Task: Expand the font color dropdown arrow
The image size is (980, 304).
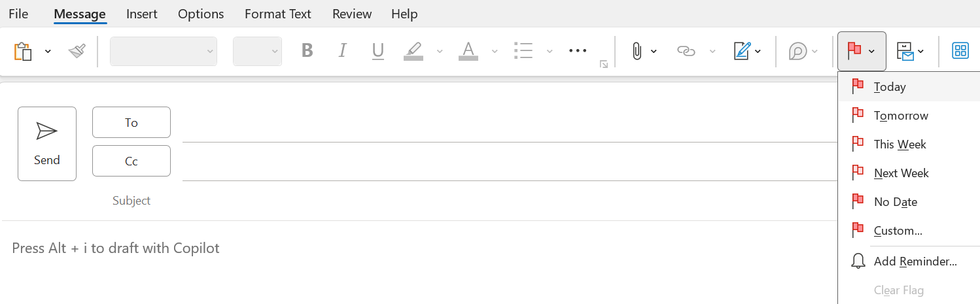Action: point(495,52)
